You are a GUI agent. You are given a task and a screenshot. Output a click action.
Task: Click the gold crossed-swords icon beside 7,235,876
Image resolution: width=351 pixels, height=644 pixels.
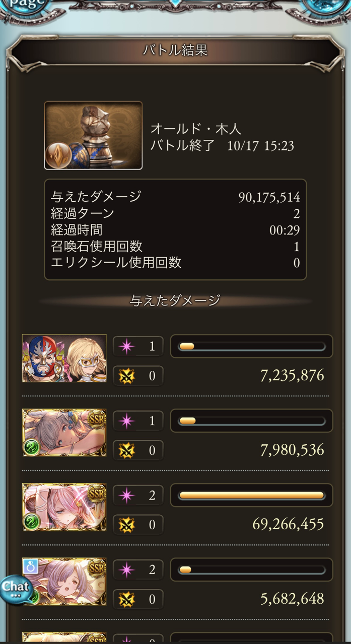click(x=126, y=376)
